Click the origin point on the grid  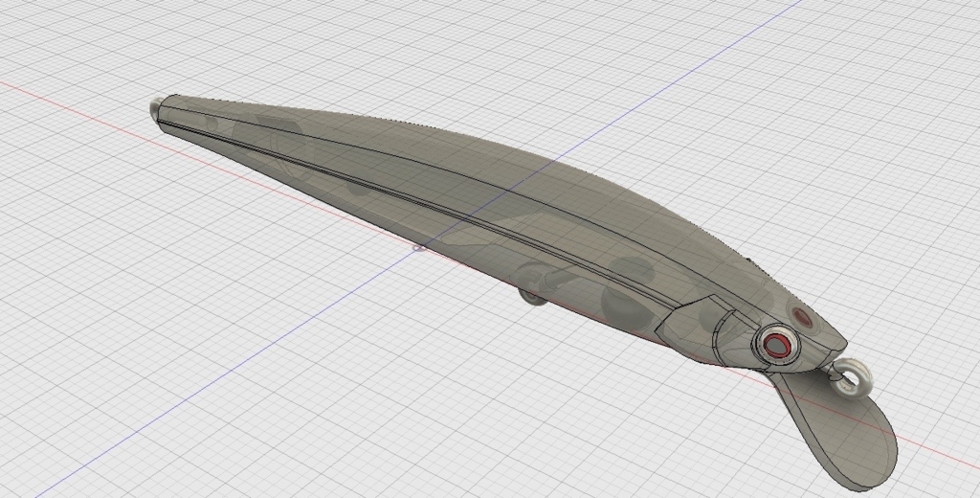[419, 248]
